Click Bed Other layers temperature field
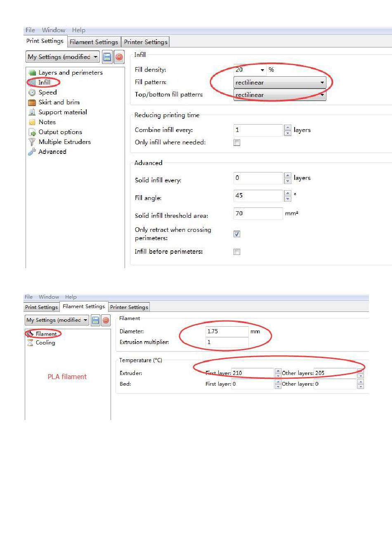Viewport: 392px width, 554px height. 335,384
